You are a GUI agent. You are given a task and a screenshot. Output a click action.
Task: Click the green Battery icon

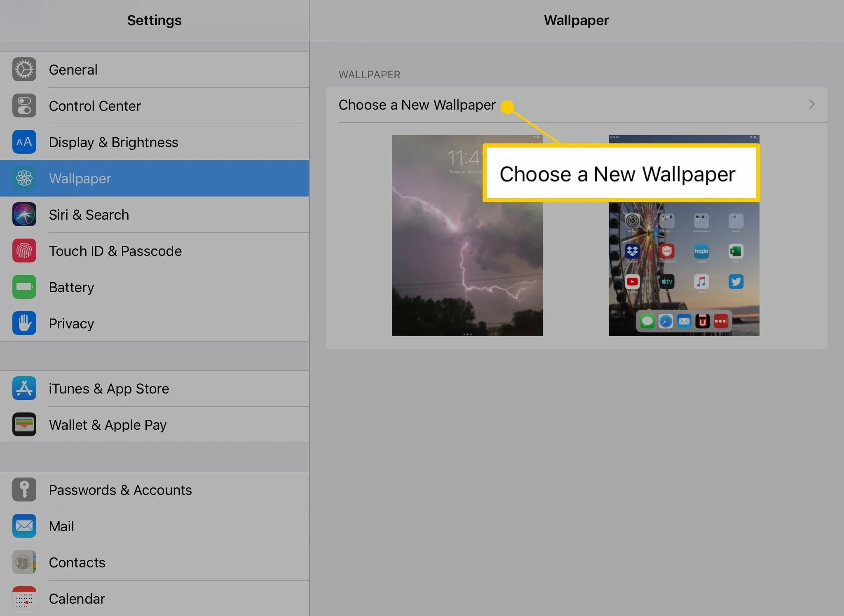[24, 287]
